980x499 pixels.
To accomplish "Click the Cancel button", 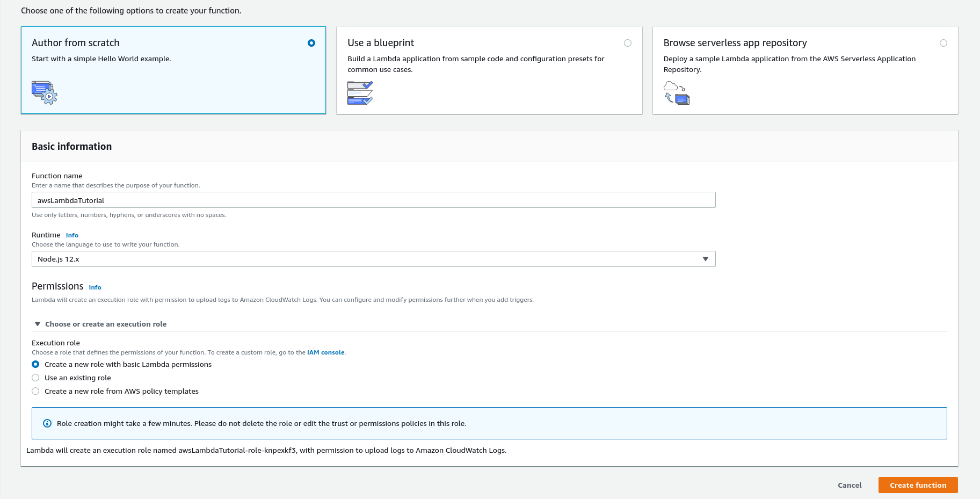I will tap(850, 485).
